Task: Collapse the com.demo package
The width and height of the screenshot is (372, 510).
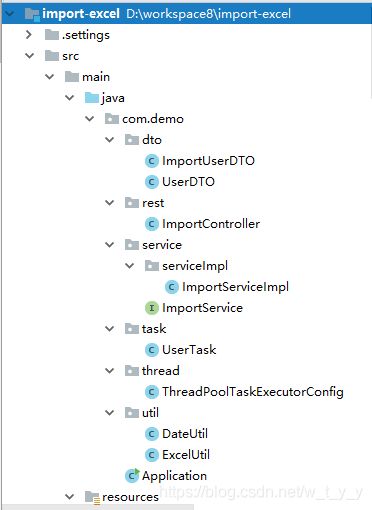Action: pyautogui.click(x=90, y=119)
